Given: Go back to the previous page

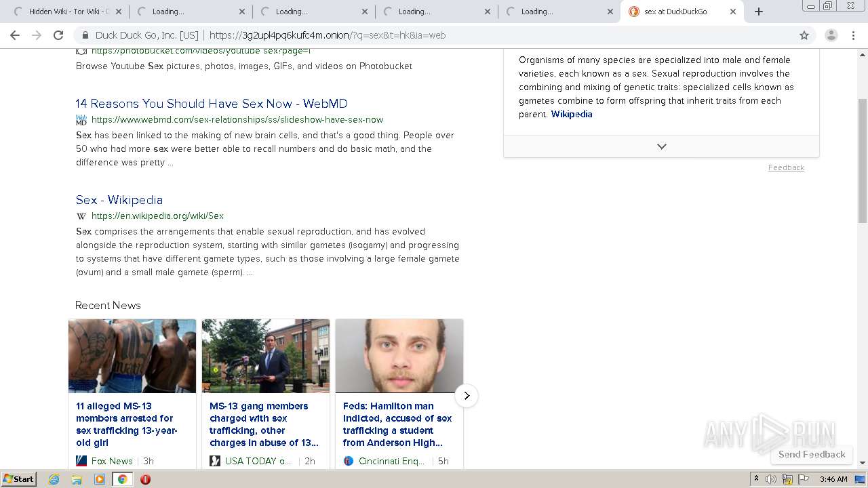Looking at the screenshot, I should (x=15, y=35).
